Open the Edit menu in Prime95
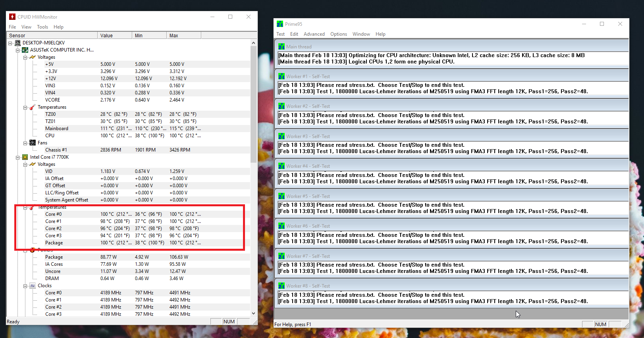 pos(294,34)
